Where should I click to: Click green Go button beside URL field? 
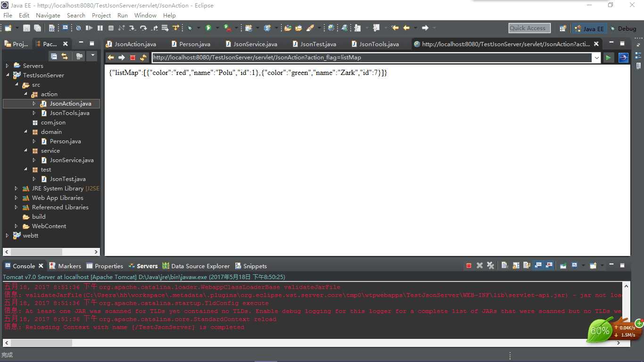click(x=609, y=58)
